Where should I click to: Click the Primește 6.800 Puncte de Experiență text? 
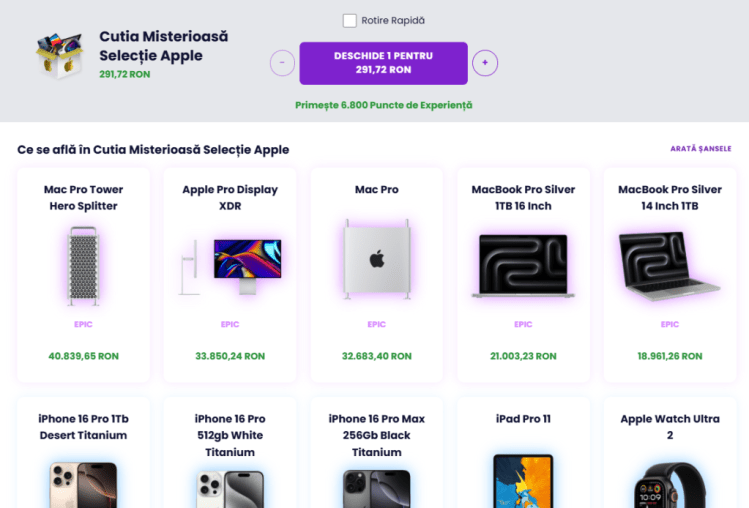(384, 105)
